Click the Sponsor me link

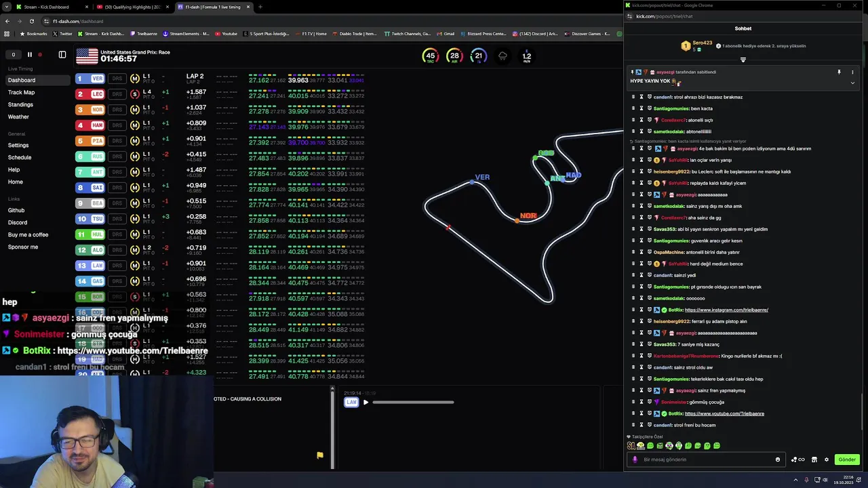(x=23, y=247)
